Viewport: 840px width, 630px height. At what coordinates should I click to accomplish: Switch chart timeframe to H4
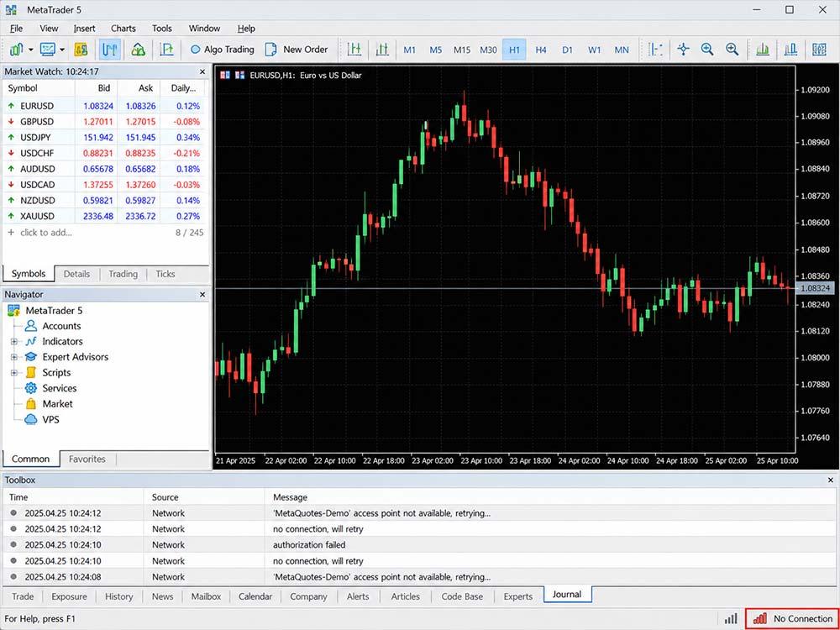click(540, 50)
